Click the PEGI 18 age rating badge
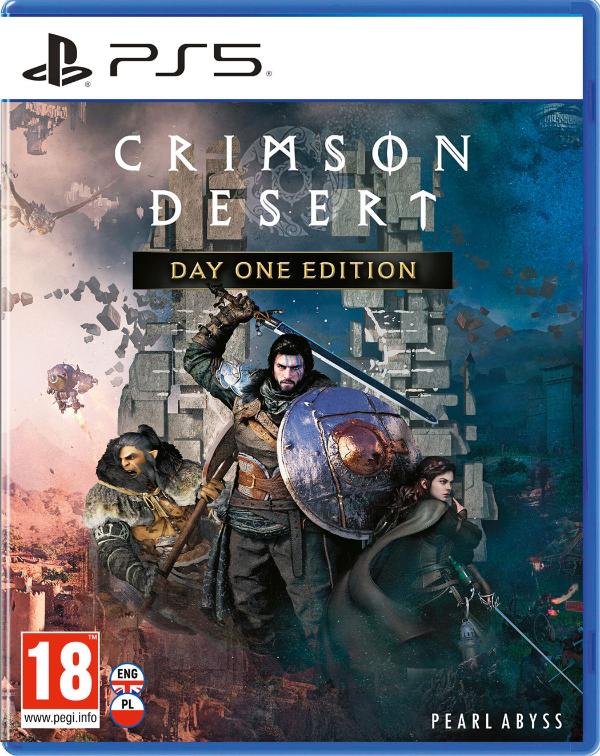600x756 pixels. [x=60, y=680]
